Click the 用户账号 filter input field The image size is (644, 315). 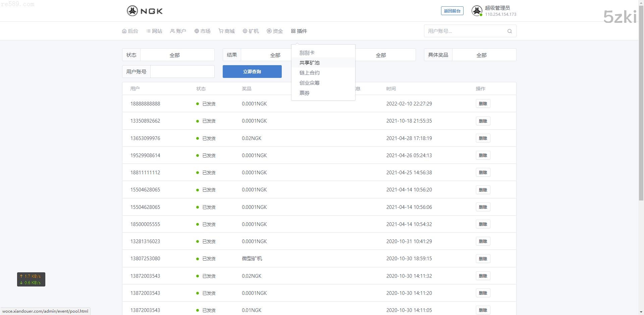click(x=182, y=72)
